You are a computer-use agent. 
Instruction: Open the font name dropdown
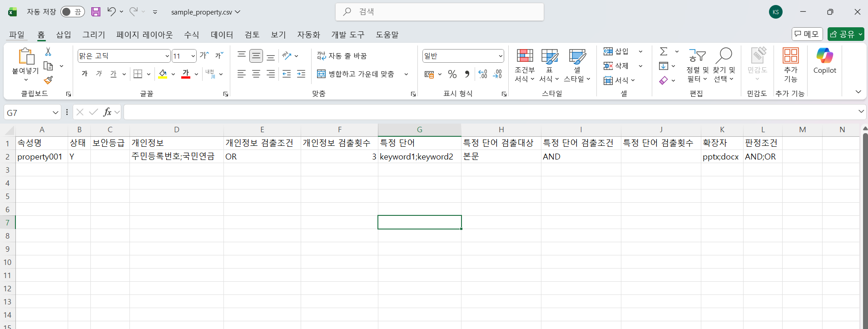tap(167, 56)
